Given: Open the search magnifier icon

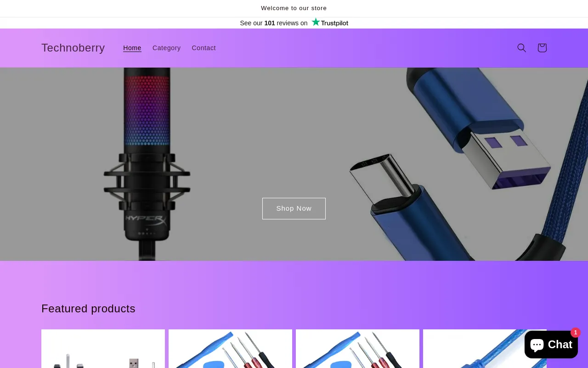Looking at the screenshot, I should pos(521,48).
